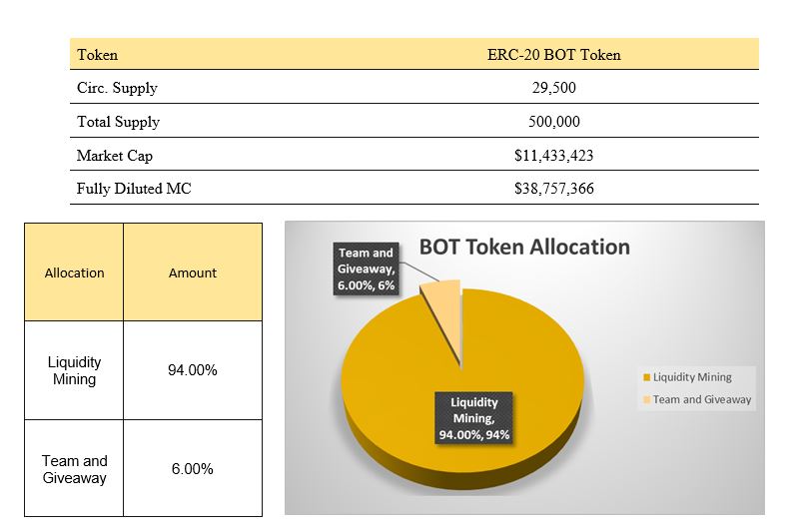Screen dimensions: 798x532
Task: Click the Allocation column header cell
Action: (75, 272)
